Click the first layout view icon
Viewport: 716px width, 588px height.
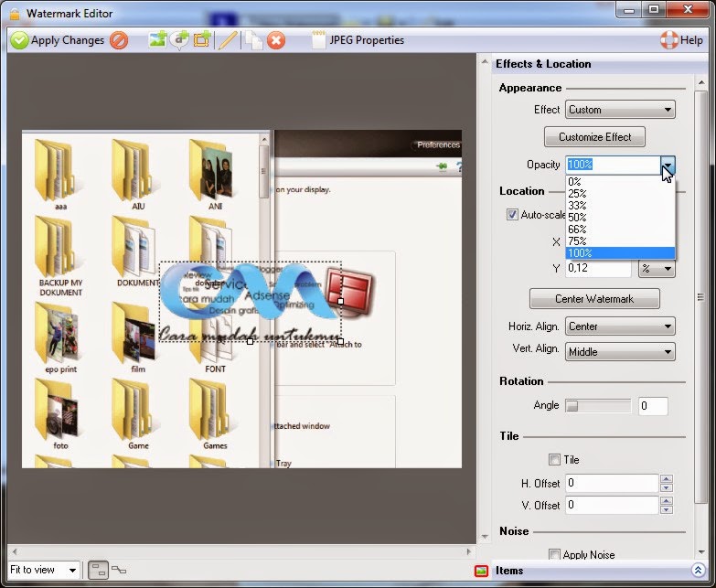point(98,571)
